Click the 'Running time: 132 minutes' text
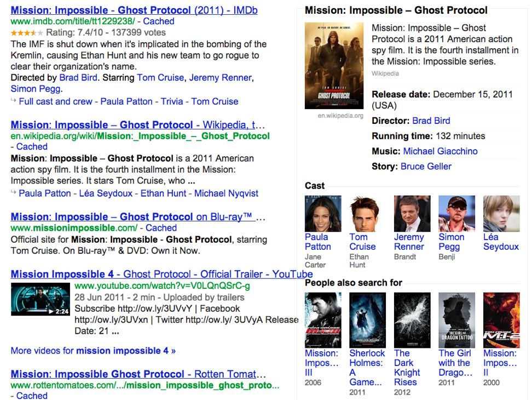This screenshot has height=400, width=532. 429,136
